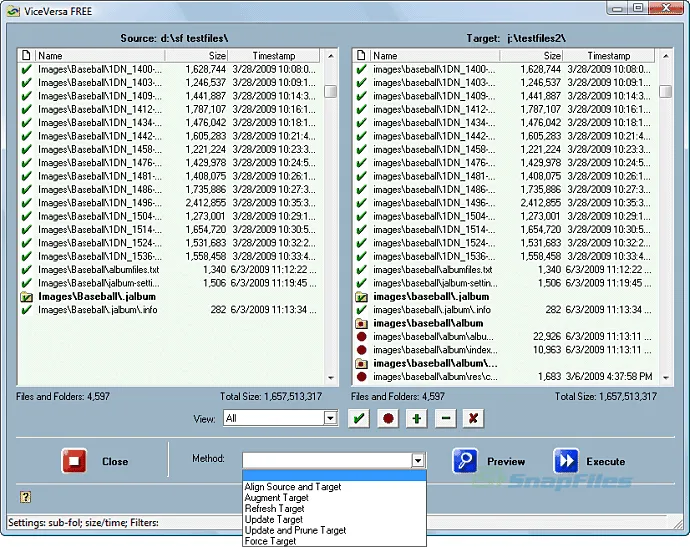Select Source row Images\Baseball\1DN_1412

pyautogui.click(x=171, y=109)
